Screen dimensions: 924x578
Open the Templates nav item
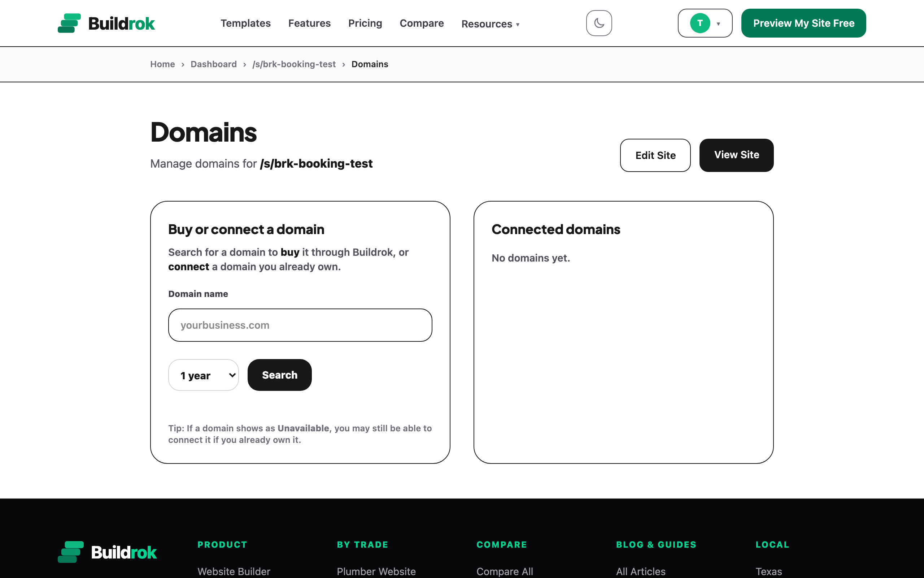245,23
